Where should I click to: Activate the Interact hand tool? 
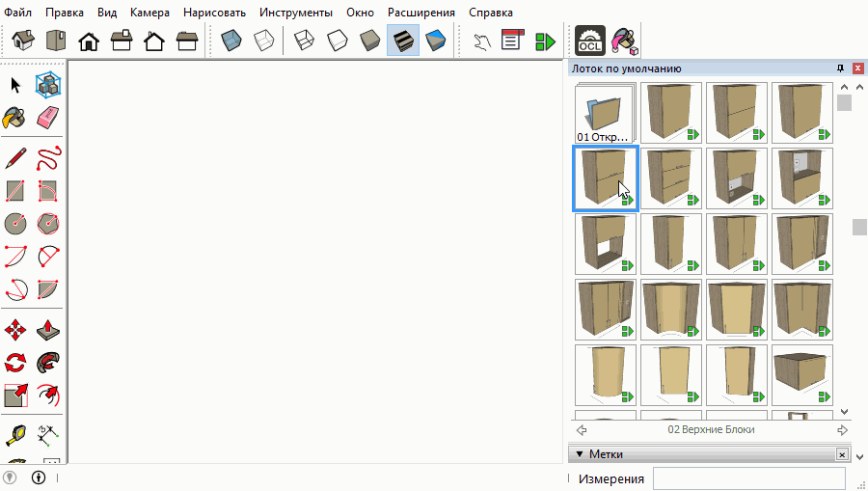point(481,41)
